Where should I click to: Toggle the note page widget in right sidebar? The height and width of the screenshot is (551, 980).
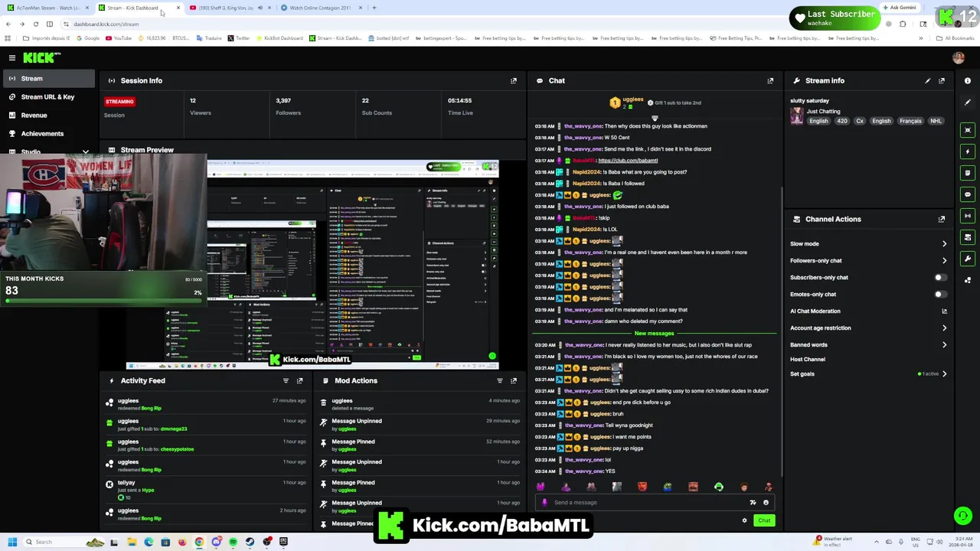(968, 173)
